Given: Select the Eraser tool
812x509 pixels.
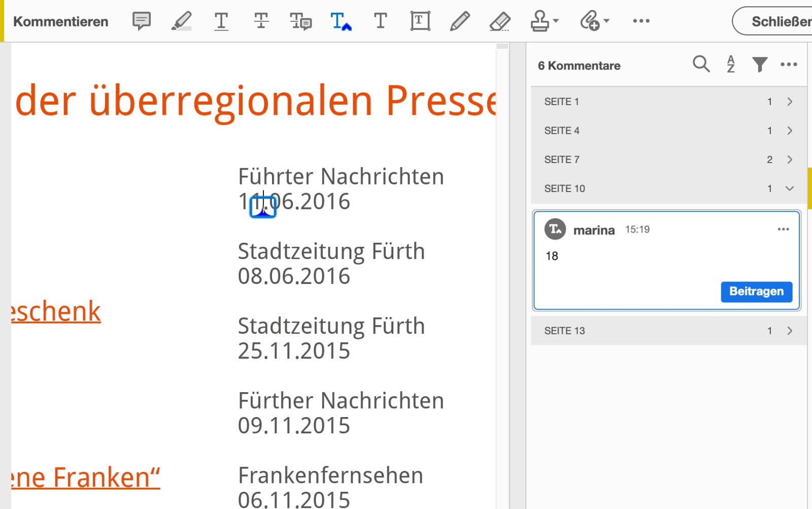Looking at the screenshot, I should coord(499,21).
